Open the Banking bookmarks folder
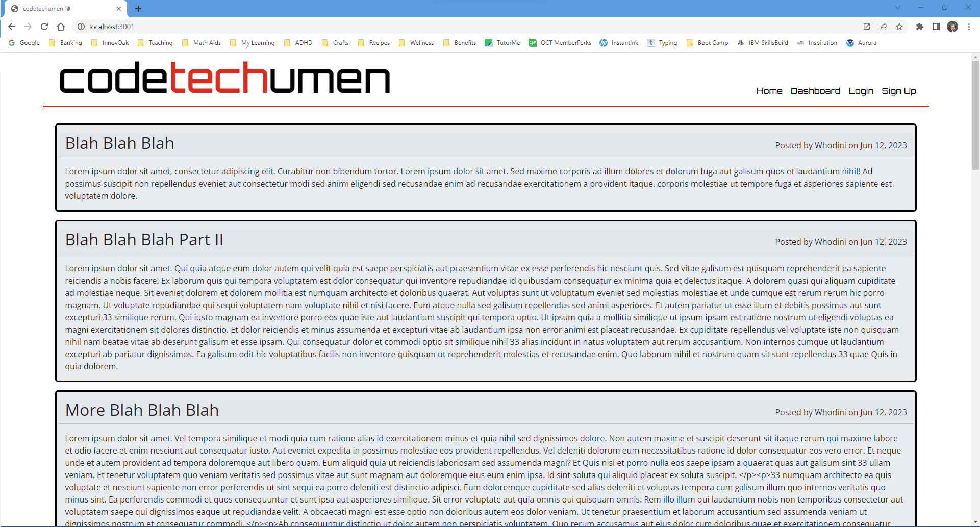Viewport: 980px width, 527px height. (x=65, y=43)
